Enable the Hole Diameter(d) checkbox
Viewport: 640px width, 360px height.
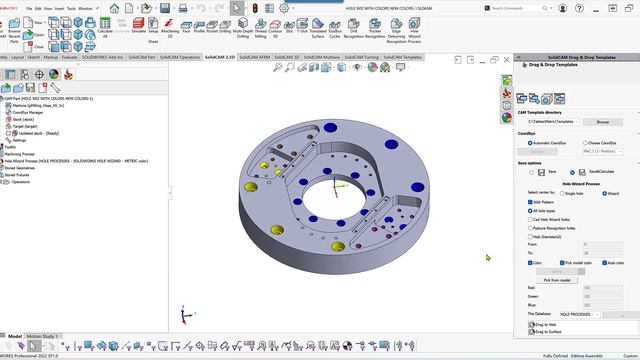point(530,237)
